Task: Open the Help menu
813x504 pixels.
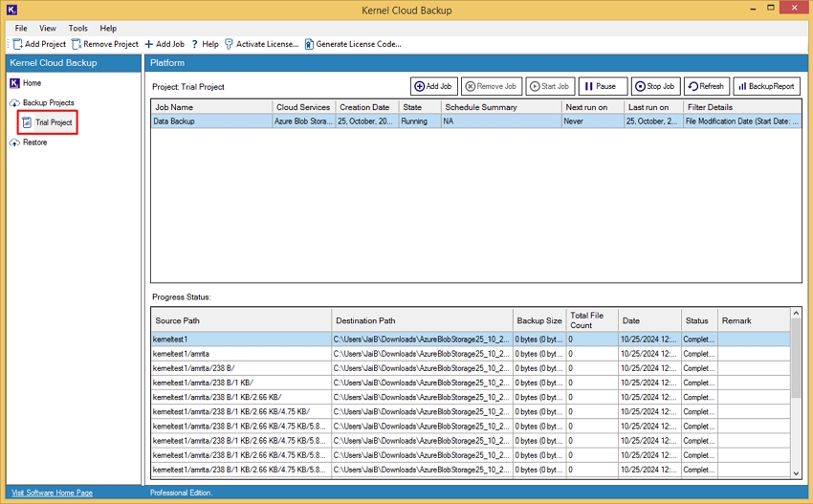Action: (108, 28)
